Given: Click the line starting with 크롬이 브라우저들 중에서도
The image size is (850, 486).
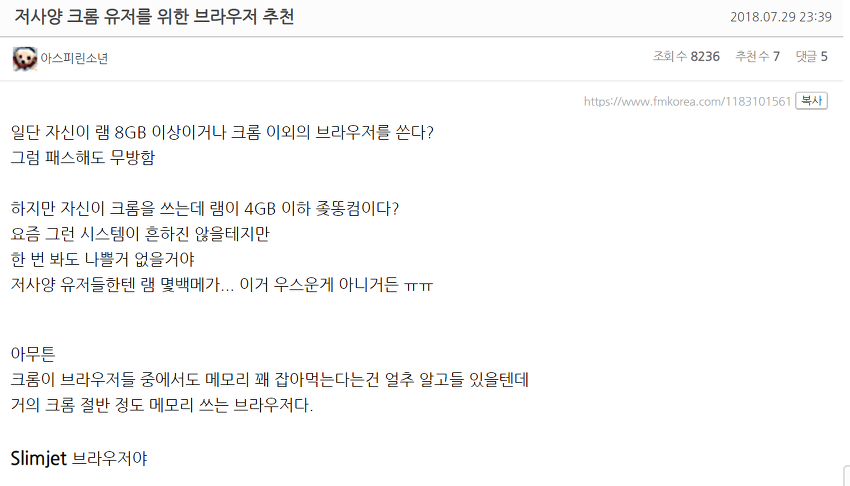Looking at the screenshot, I should [x=269, y=381].
